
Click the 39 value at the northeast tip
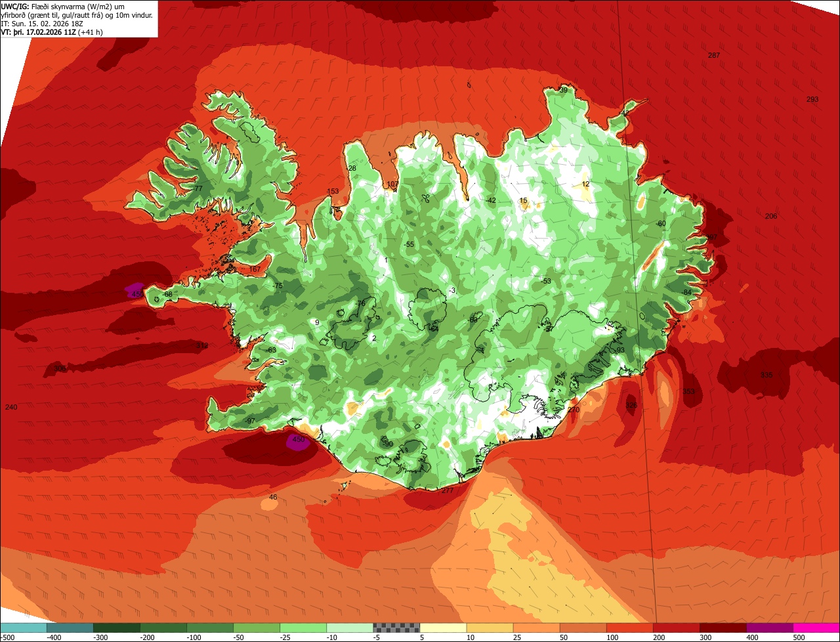563,90
